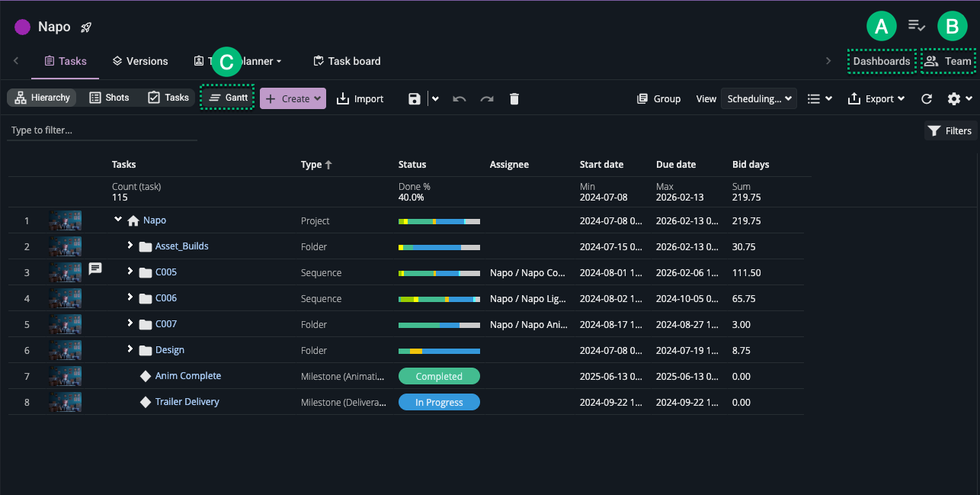The image size is (980, 495).
Task: Click the Import button
Action: coord(360,98)
